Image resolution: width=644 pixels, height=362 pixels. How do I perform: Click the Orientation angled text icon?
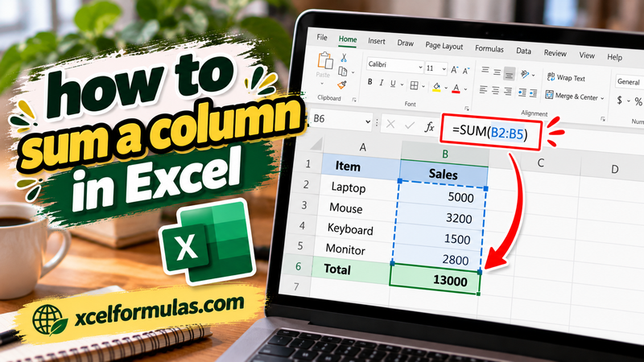[x=525, y=74]
